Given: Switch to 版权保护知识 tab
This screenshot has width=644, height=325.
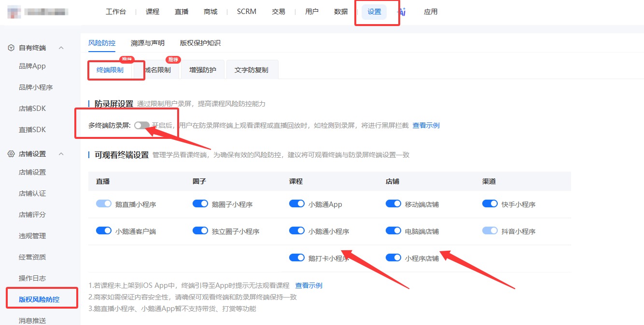Looking at the screenshot, I should pos(200,43).
